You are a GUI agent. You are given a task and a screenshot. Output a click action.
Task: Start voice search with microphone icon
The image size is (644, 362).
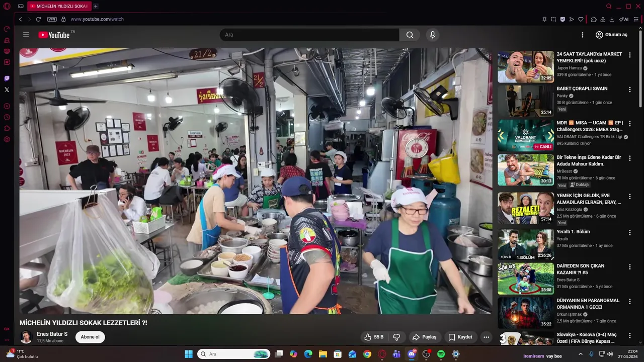432,35
